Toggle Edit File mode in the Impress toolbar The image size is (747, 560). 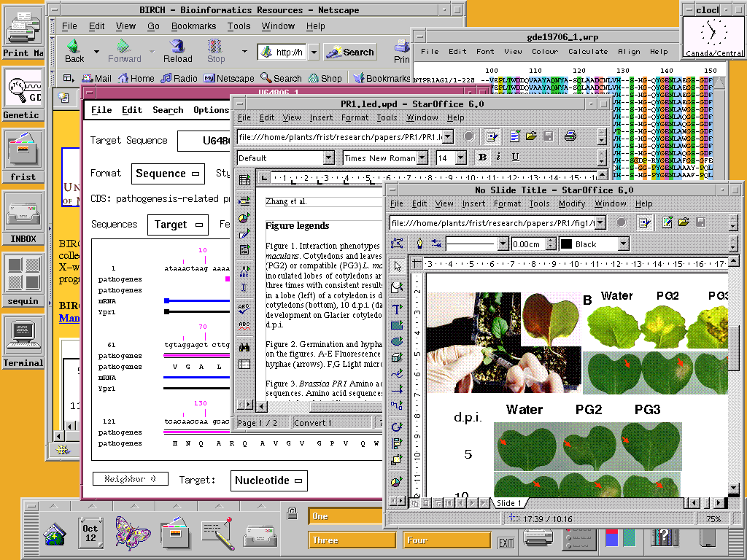click(645, 222)
